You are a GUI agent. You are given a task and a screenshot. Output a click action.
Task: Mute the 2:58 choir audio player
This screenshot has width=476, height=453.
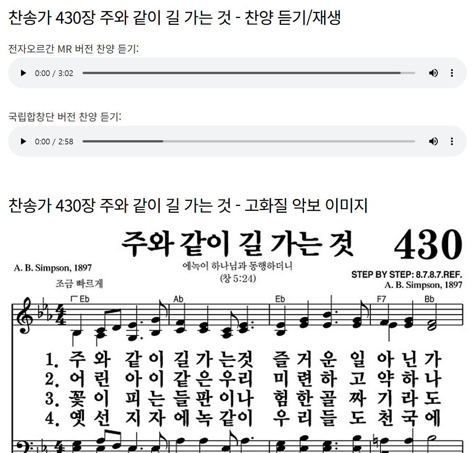pos(434,141)
